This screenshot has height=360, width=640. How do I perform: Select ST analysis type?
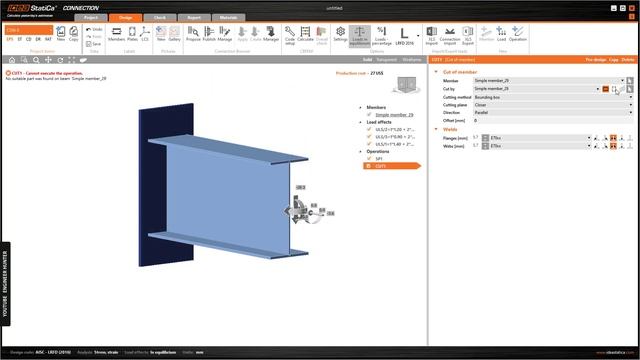(20, 39)
